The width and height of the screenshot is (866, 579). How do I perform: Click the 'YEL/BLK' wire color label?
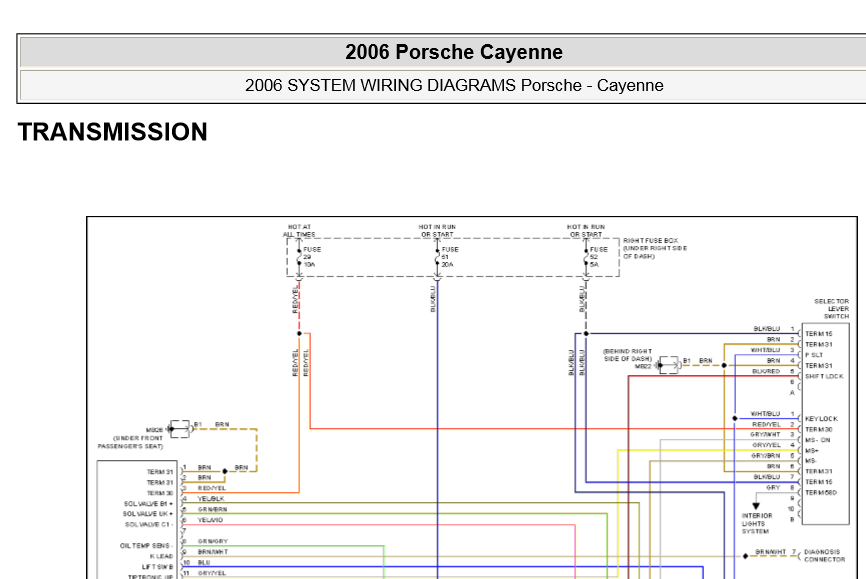coord(211,498)
